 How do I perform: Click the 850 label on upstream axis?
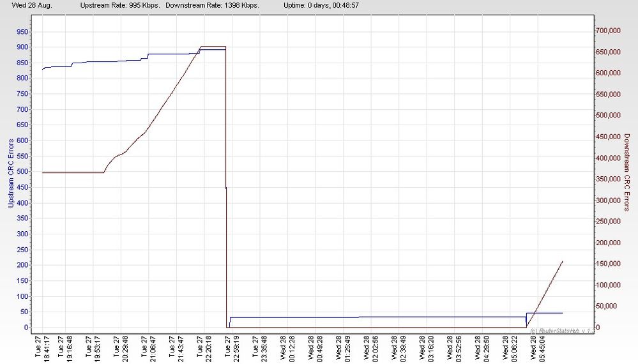pos(22,63)
